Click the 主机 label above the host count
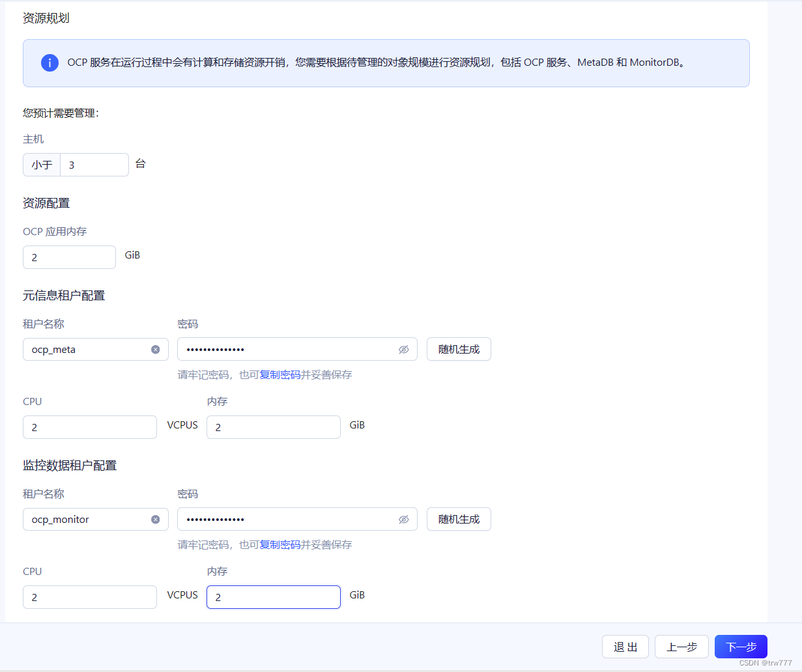This screenshot has height=672, width=802. point(33,139)
